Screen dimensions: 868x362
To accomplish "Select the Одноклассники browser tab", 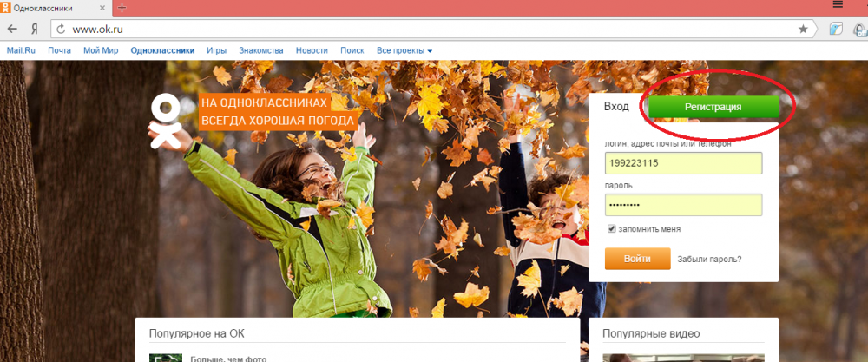I will click(x=56, y=8).
